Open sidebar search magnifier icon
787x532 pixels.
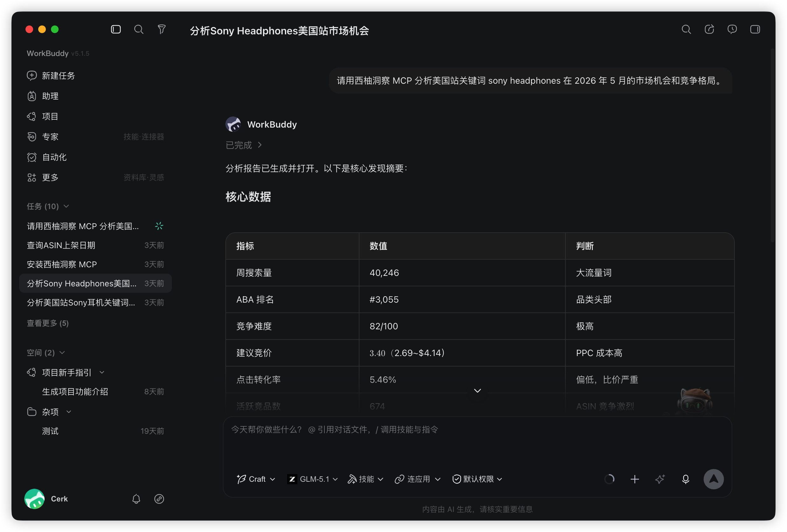click(x=139, y=30)
